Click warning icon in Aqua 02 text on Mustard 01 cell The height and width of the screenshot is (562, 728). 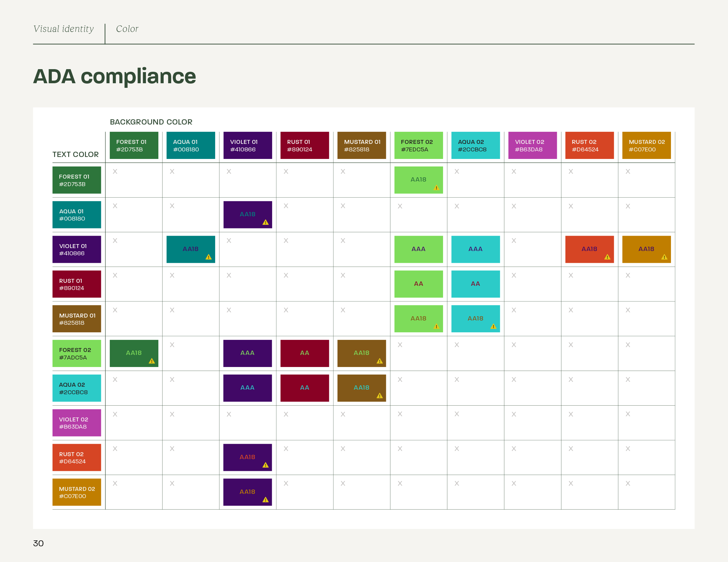pos(380,396)
